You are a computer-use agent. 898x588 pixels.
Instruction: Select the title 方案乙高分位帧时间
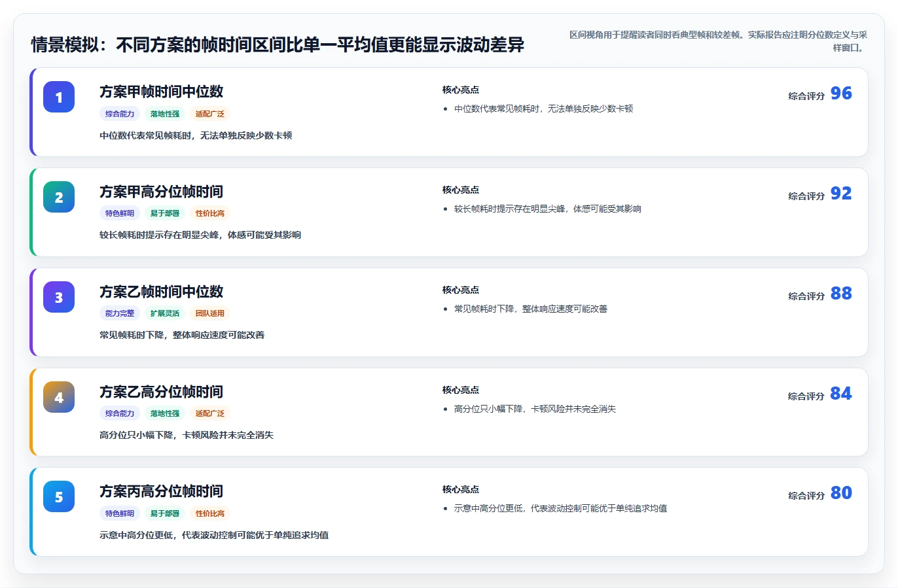click(161, 392)
